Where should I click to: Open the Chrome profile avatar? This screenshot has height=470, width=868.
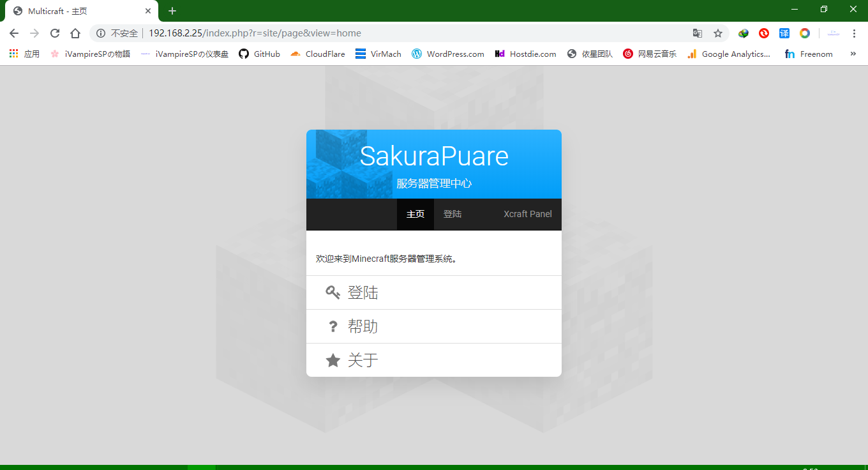tap(833, 33)
